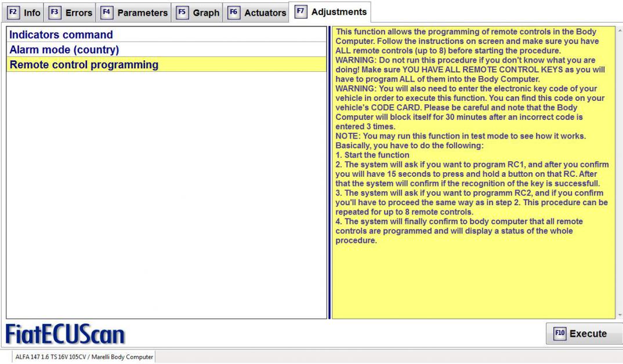Image resolution: width=623 pixels, height=364 pixels.
Task: Click the description scrollbar down arrow
Action: 620,315
